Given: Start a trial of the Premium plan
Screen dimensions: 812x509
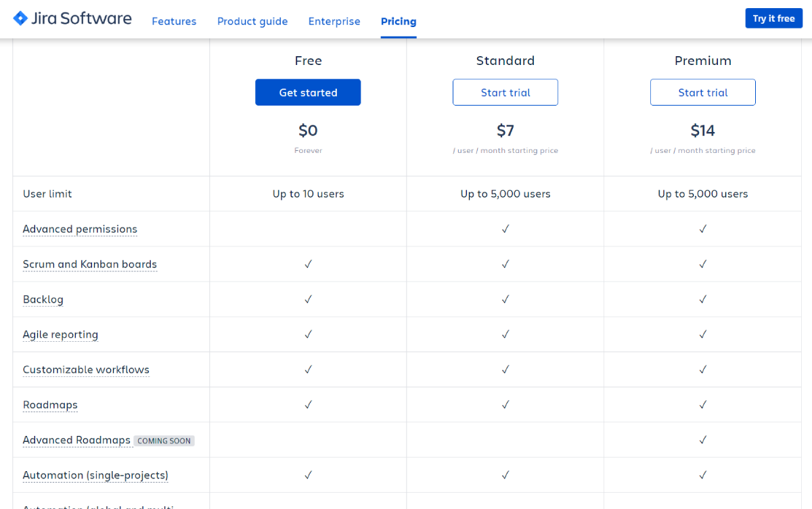Looking at the screenshot, I should [702, 92].
